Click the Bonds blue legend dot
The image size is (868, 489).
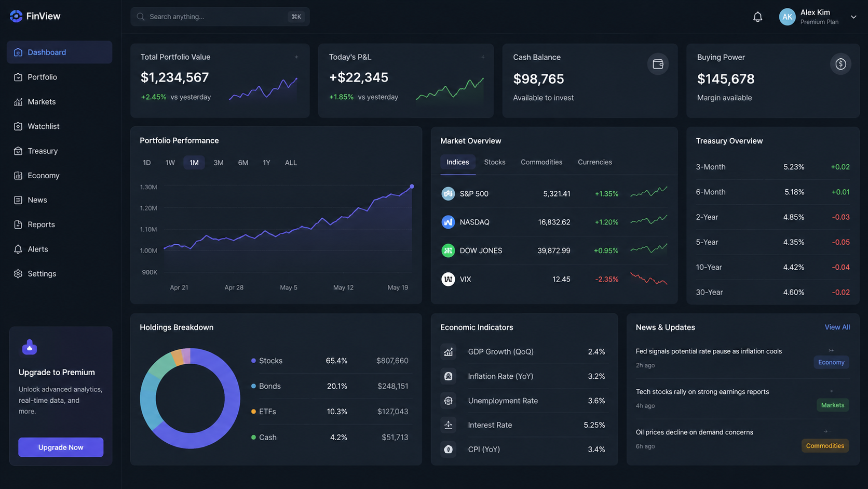pyautogui.click(x=253, y=386)
